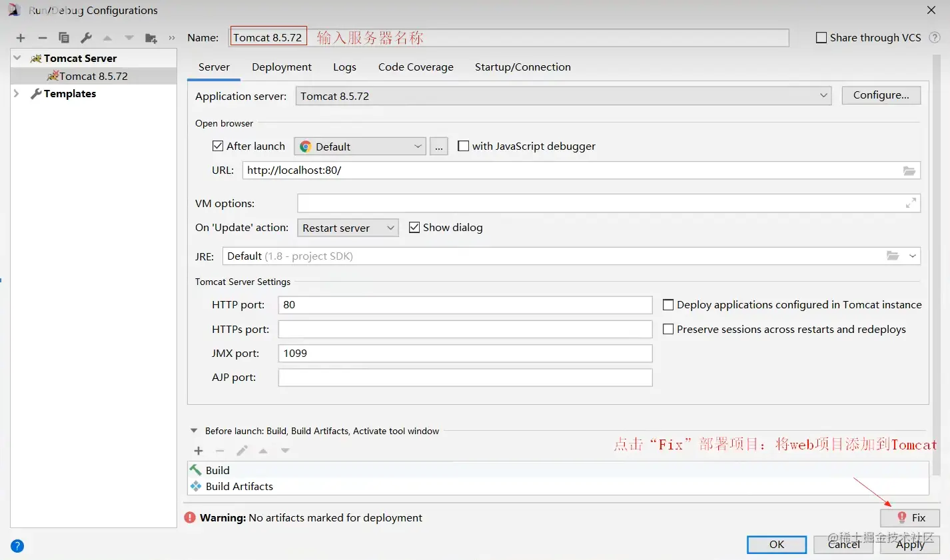Open On 'Update' action Restart server dropdown

[x=348, y=228]
